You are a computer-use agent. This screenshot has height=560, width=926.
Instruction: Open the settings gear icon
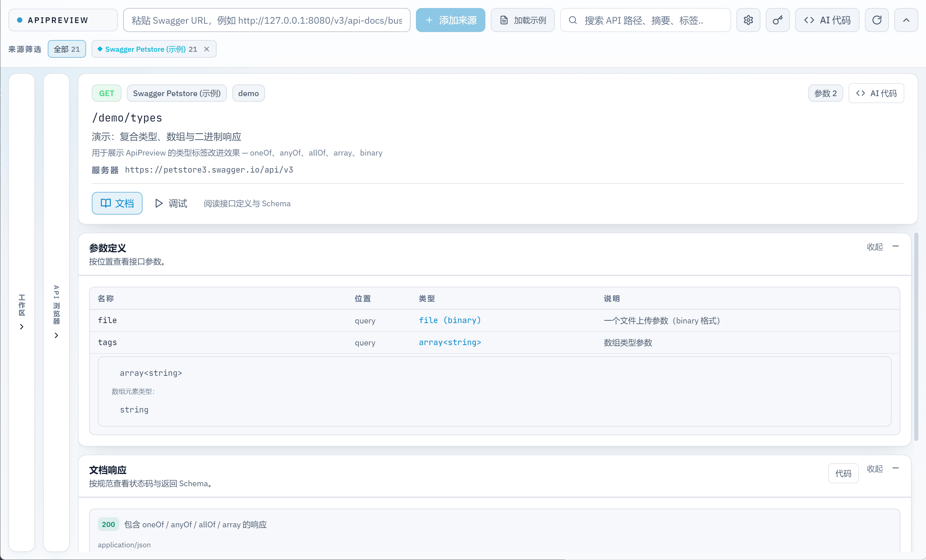[x=748, y=20]
